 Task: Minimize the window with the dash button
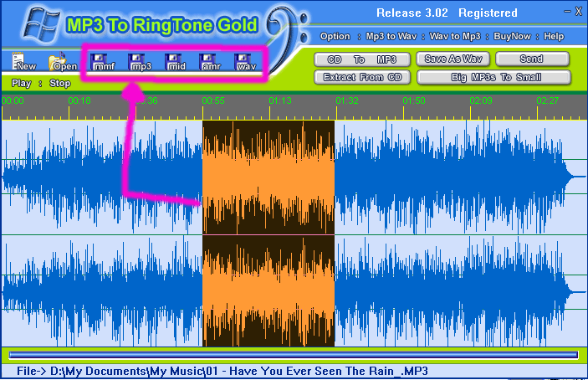click(567, 12)
